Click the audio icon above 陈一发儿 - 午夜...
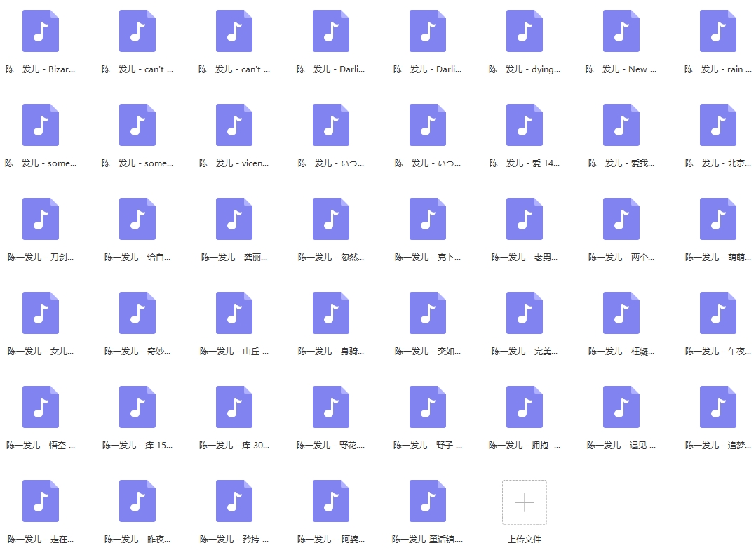Screen dimensions: 756x555 (718, 314)
